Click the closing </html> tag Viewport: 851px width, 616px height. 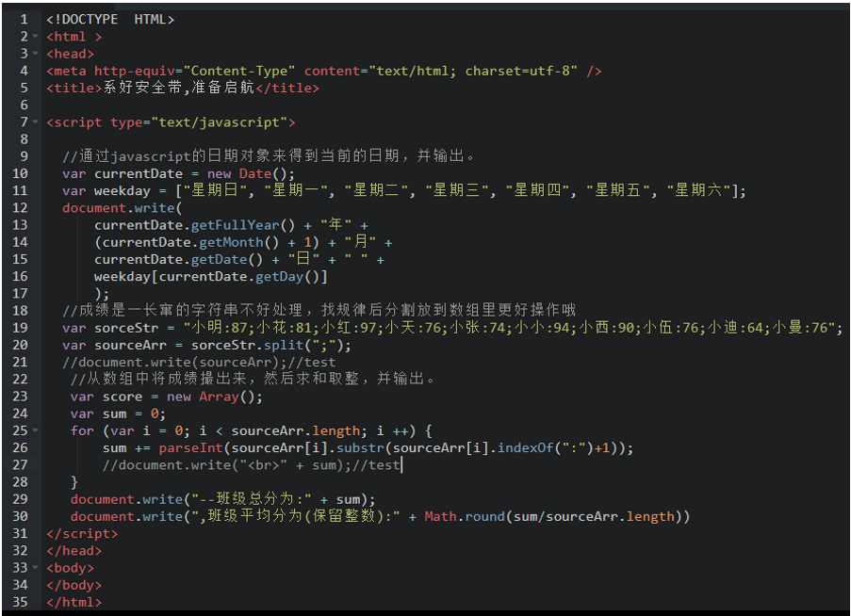tap(74, 603)
